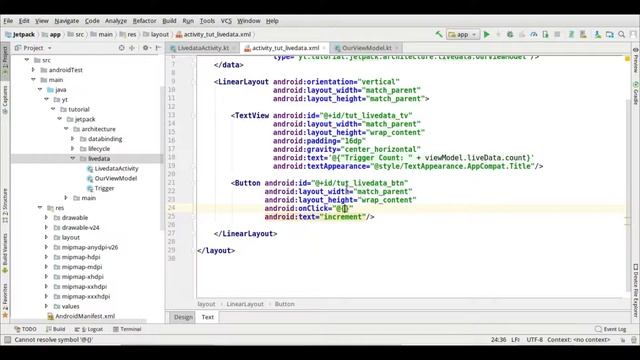
Task: Click the Attach debugger to process icon
Action: tap(546, 35)
